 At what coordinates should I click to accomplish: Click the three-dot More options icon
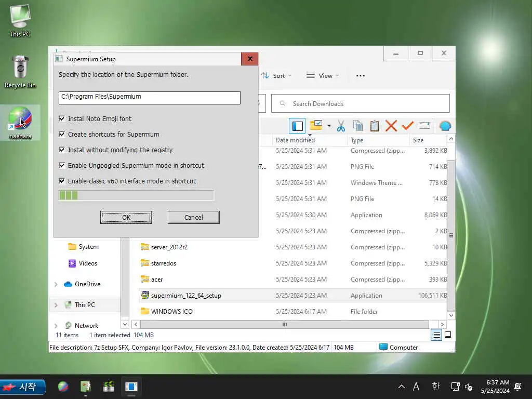tap(361, 76)
